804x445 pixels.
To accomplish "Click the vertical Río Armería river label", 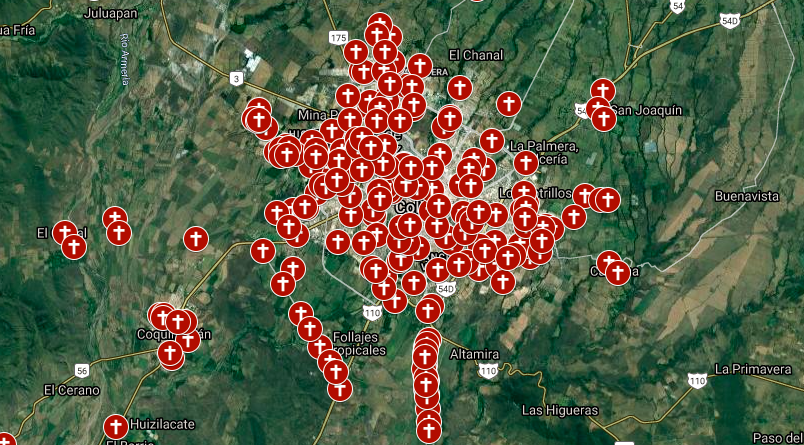I will click(125, 59).
